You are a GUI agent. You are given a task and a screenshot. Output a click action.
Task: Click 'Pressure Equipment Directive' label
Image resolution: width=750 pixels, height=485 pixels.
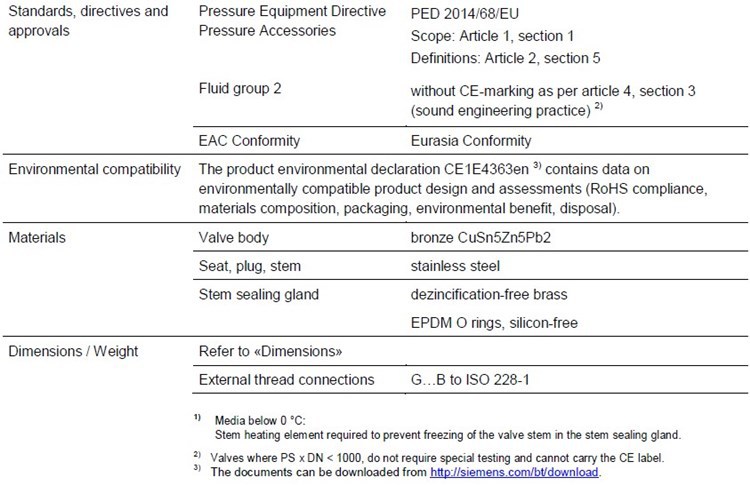click(x=292, y=11)
